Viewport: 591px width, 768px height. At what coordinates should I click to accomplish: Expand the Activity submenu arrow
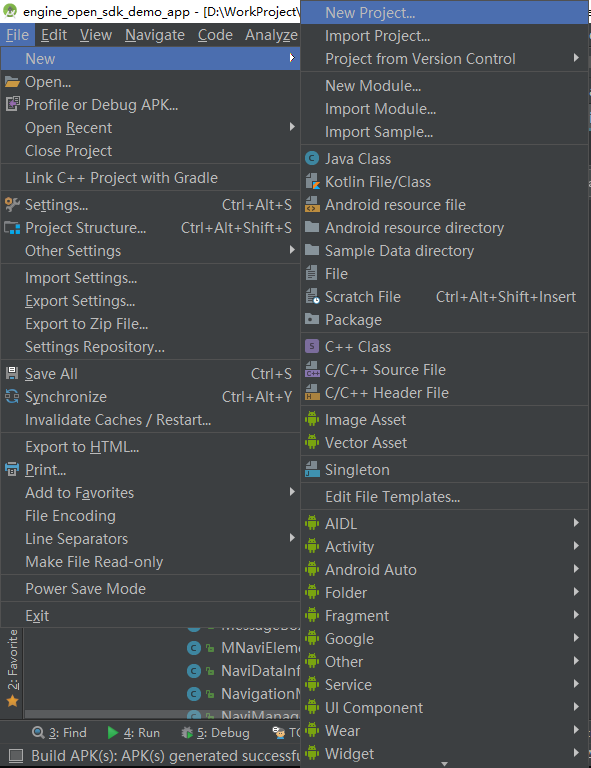point(576,546)
